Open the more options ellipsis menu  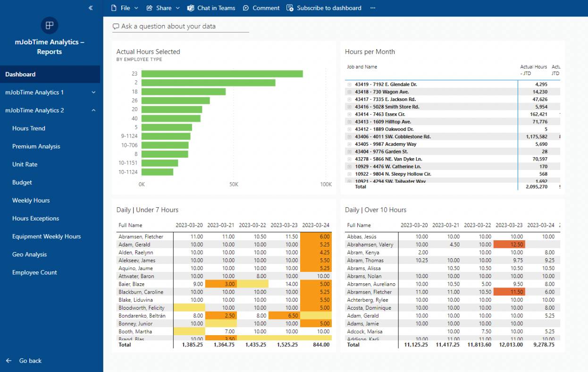(373, 8)
